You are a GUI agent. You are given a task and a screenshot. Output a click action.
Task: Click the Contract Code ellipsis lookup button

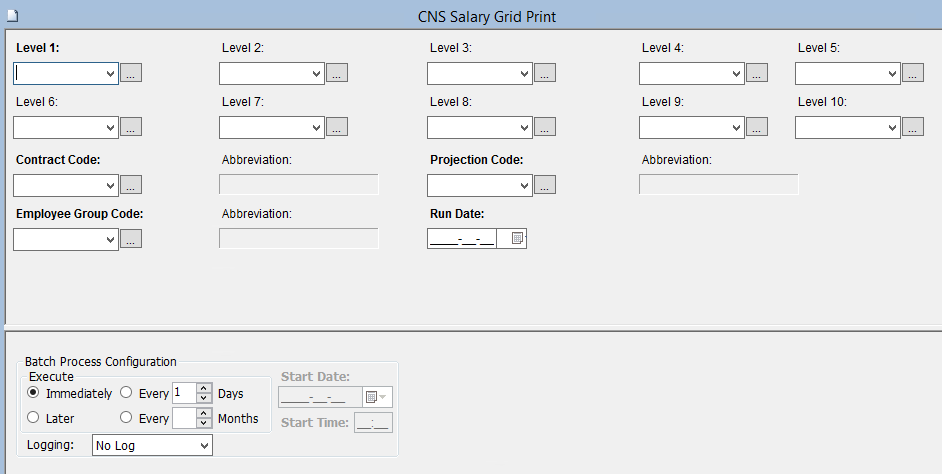[131, 185]
